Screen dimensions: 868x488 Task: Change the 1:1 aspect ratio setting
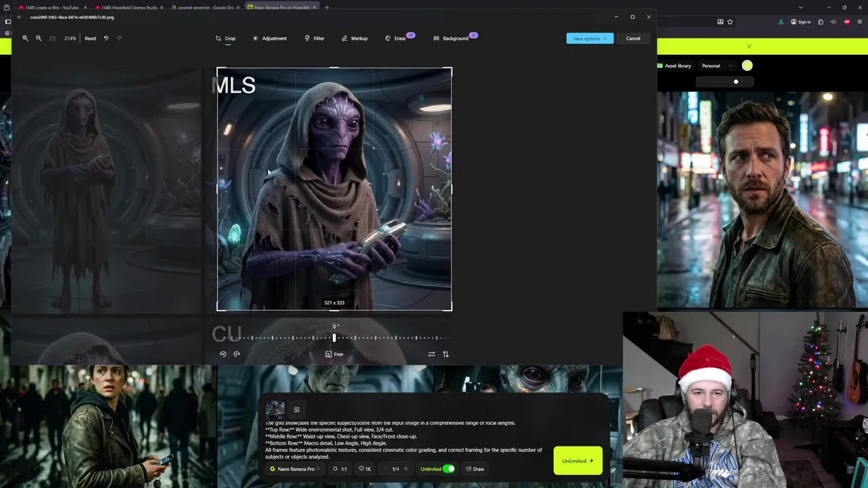pos(340,469)
